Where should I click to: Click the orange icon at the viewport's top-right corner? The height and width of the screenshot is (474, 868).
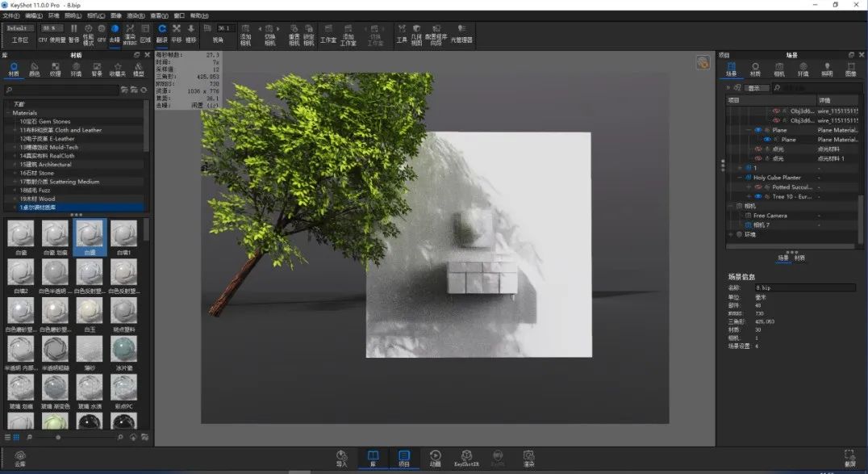[703, 63]
